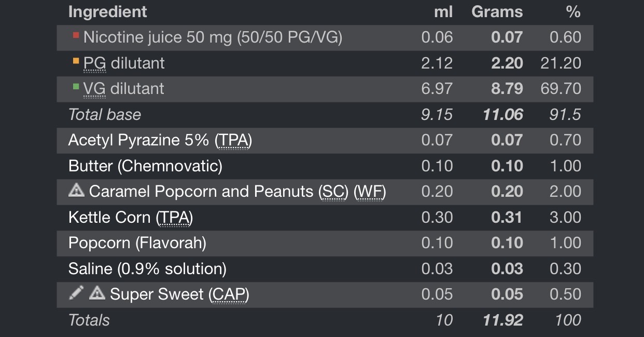Click the underlined VG in VG dilutant

coord(95,89)
